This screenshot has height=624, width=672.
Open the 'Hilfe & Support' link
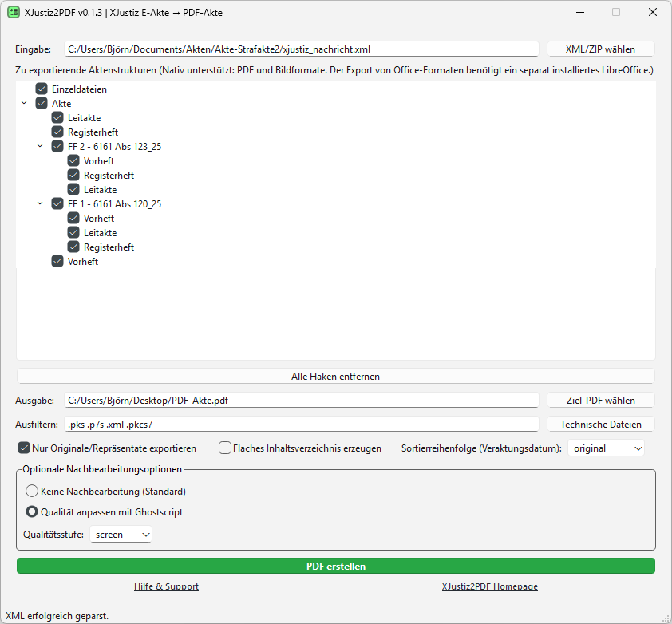tap(166, 586)
